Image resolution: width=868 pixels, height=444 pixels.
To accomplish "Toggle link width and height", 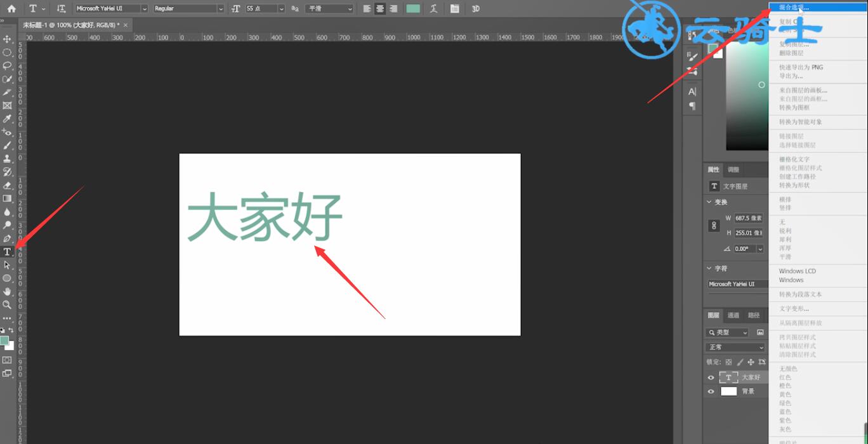I will tap(714, 225).
